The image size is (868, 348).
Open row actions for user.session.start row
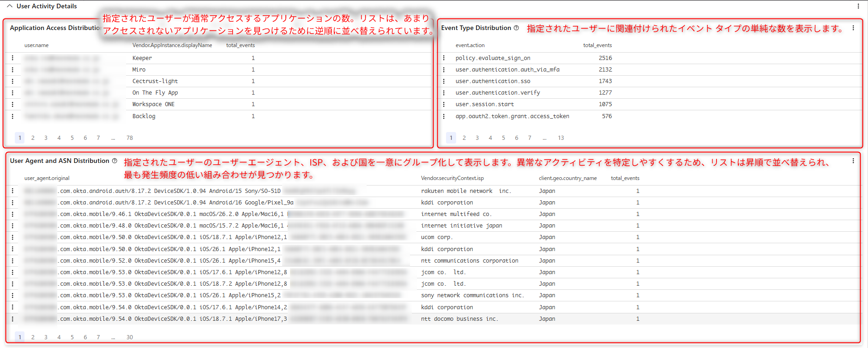444,104
